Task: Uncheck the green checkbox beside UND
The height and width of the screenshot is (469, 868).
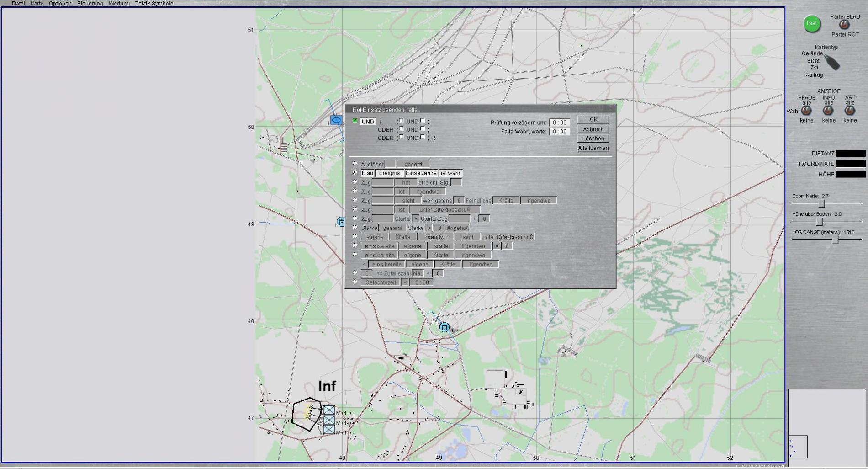Action: 355,121
